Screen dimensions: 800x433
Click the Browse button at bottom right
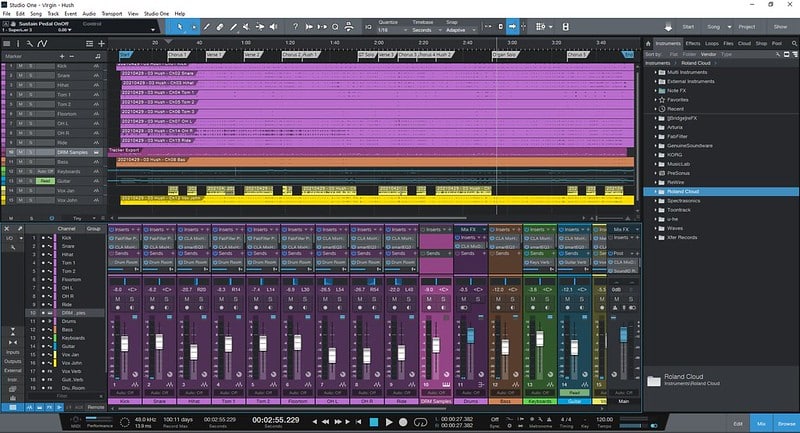click(x=786, y=423)
